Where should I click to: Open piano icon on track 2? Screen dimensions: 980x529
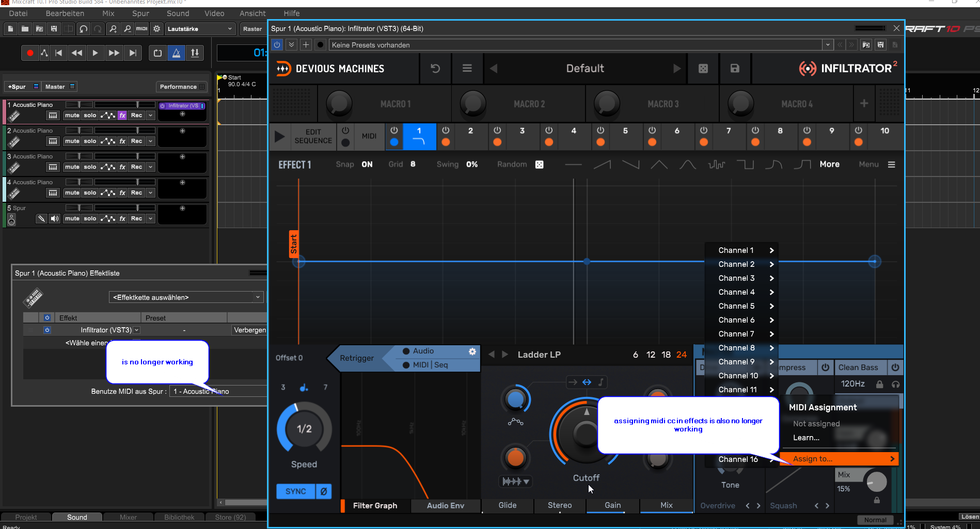[53, 141]
